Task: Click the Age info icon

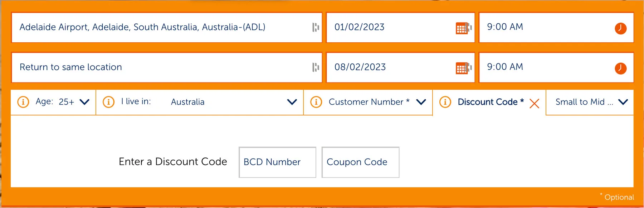Action: (23, 102)
